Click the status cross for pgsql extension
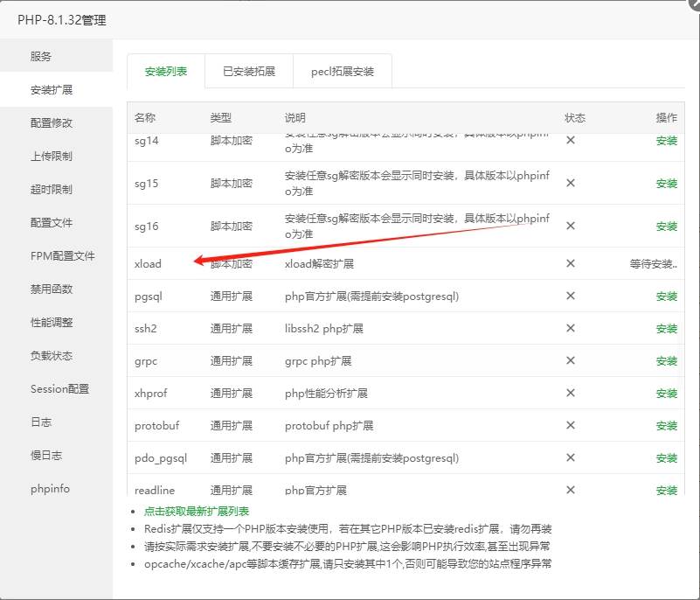The height and width of the screenshot is (600, 700). [x=570, y=296]
